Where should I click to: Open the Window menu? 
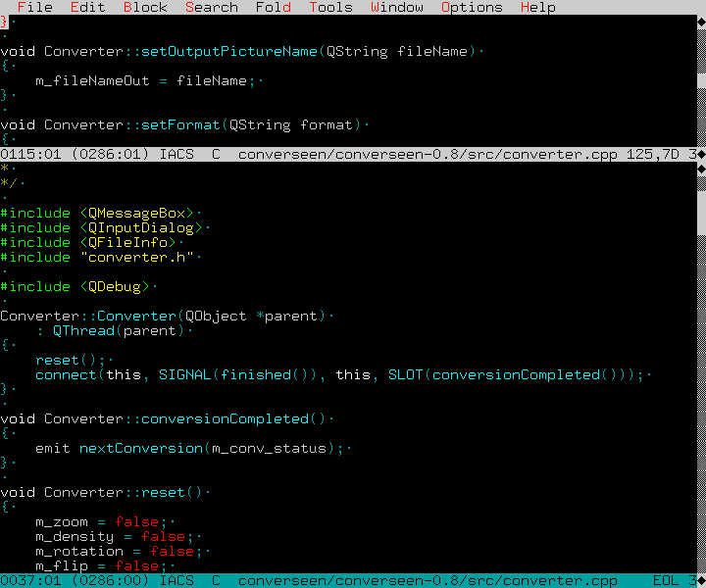[x=397, y=7]
